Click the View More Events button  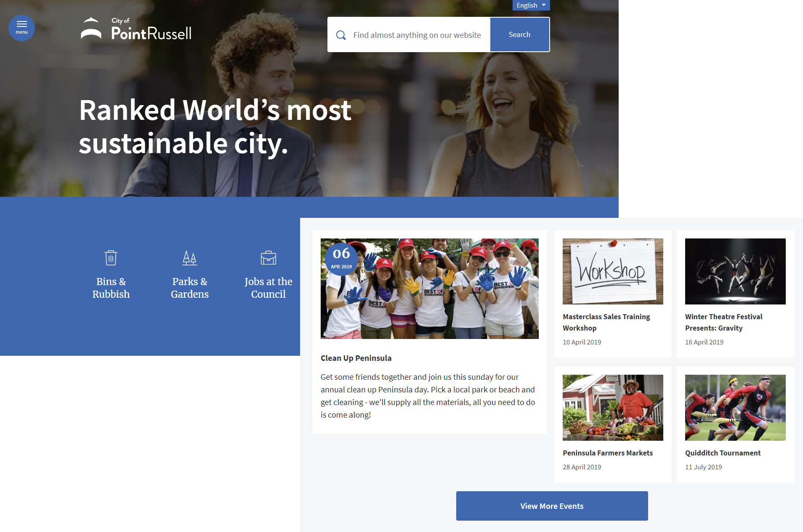click(x=552, y=506)
